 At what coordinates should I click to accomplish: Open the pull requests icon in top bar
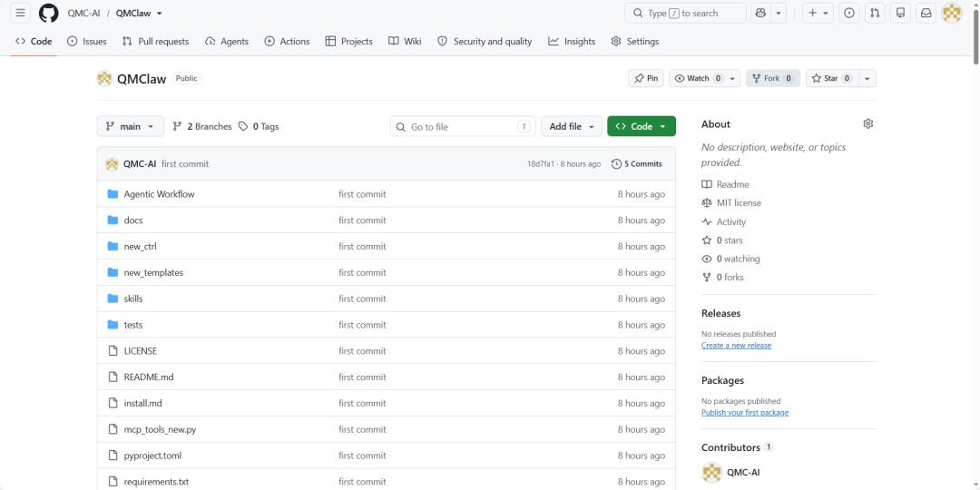[x=875, y=13]
